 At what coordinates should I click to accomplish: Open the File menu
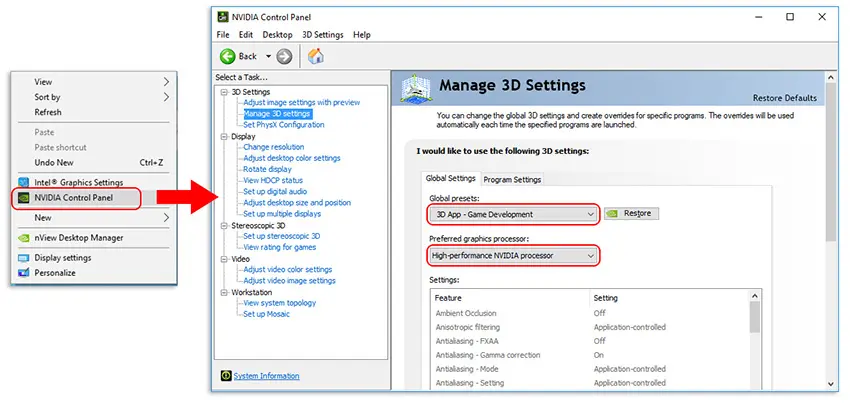pyautogui.click(x=223, y=35)
